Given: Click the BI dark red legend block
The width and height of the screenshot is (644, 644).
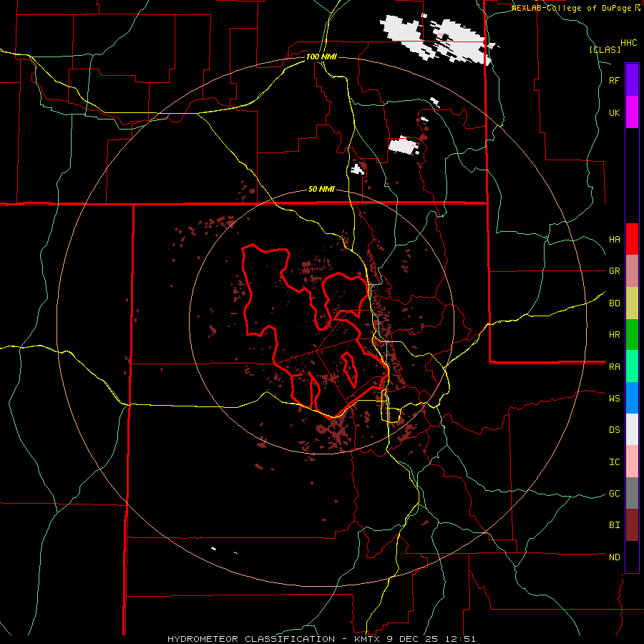Looking at the screenshot, I should coord(632,525).
